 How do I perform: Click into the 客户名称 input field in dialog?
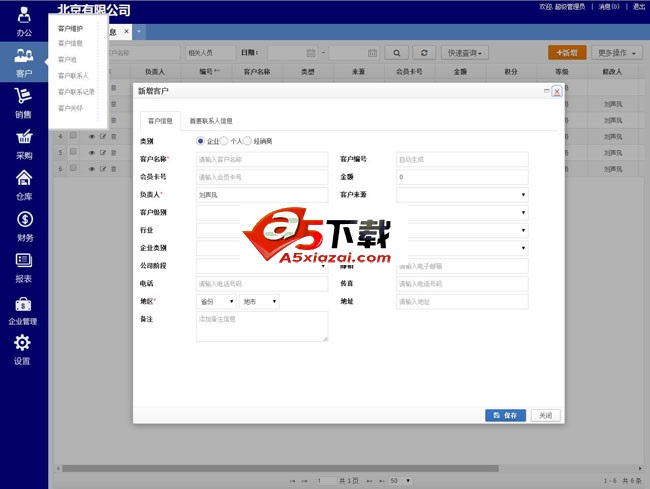[262, 159]
